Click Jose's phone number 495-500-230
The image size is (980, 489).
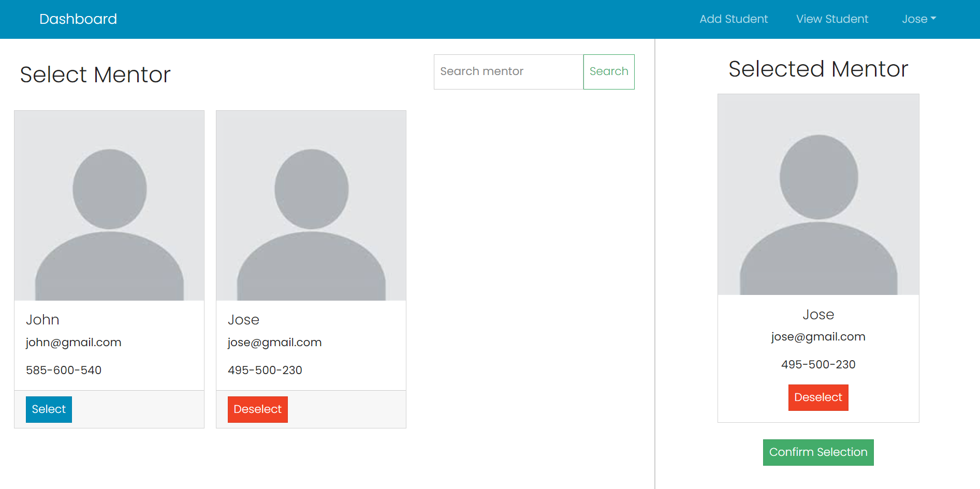tap(265, 370)
